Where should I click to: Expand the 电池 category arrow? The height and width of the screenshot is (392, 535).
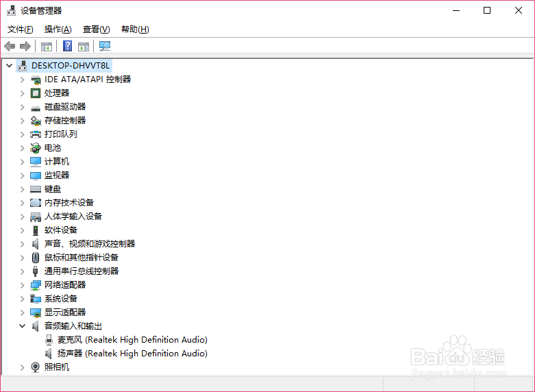click(x=23, y=148)
